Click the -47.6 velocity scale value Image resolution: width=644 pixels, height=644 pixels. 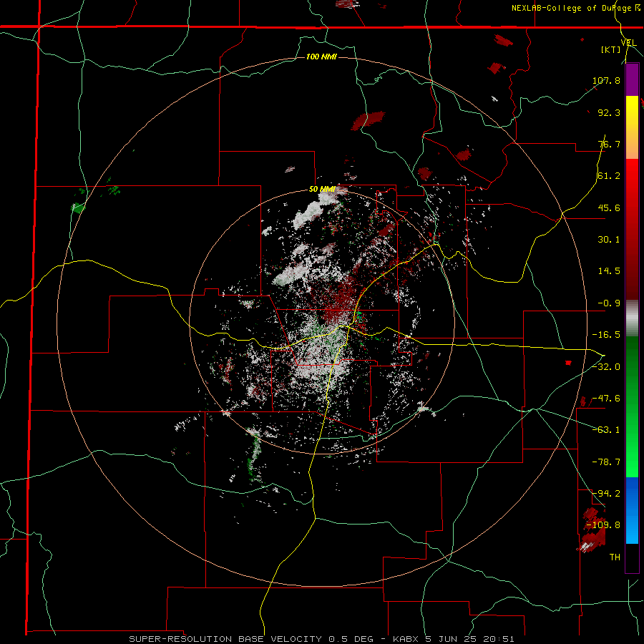(606, 399)
